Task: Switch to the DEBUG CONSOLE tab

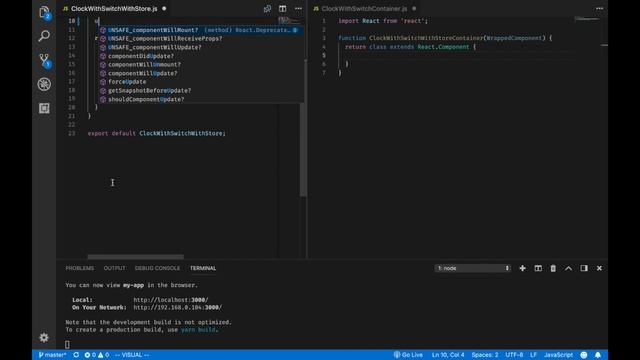Action: 157,268
